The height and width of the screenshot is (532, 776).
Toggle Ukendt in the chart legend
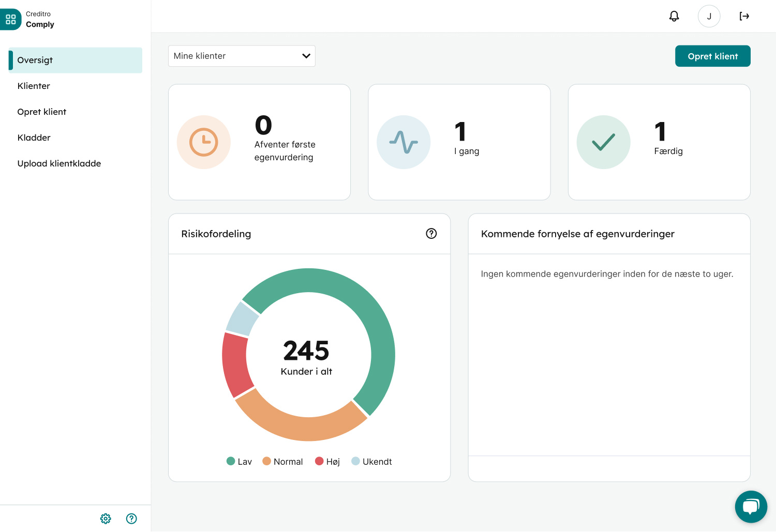point(371,461)
